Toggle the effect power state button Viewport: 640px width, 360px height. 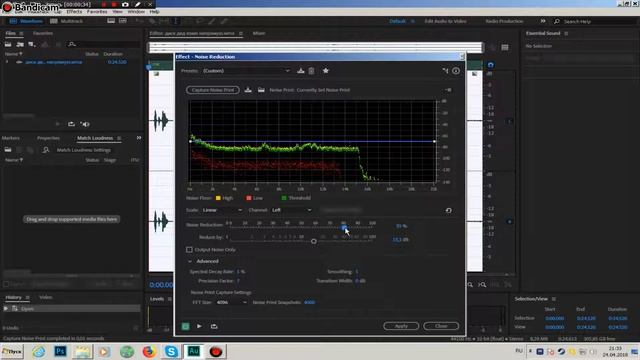click(185, 326)
